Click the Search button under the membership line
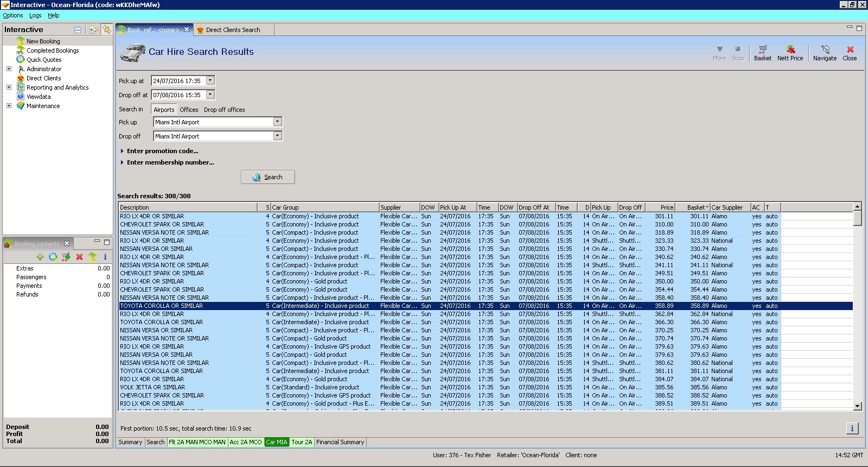Viewport: 868px width, 467px height. [x=268, y=177]
